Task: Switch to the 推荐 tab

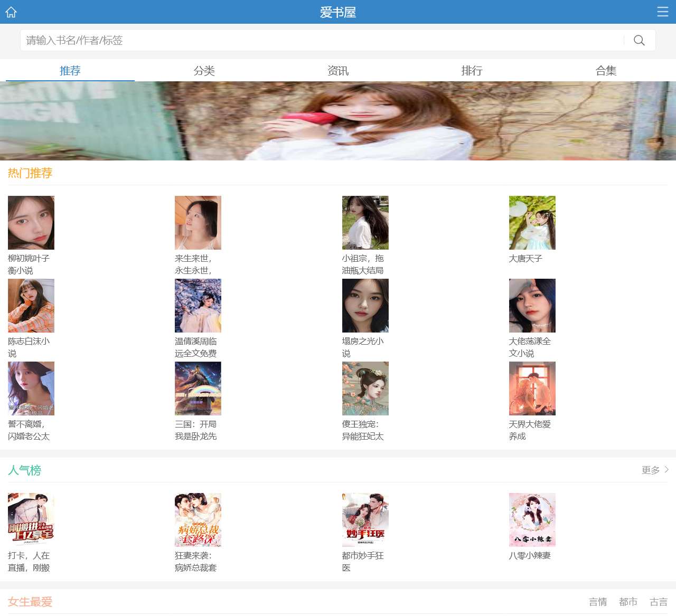Action: 70,71
